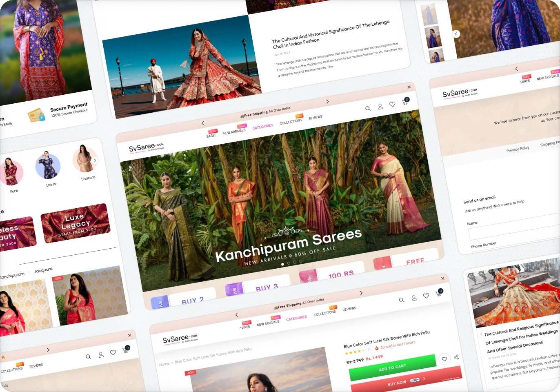Select the first carousel dot on the hero banner
Screen dimensions: 560x392
[x=282, y=264]
